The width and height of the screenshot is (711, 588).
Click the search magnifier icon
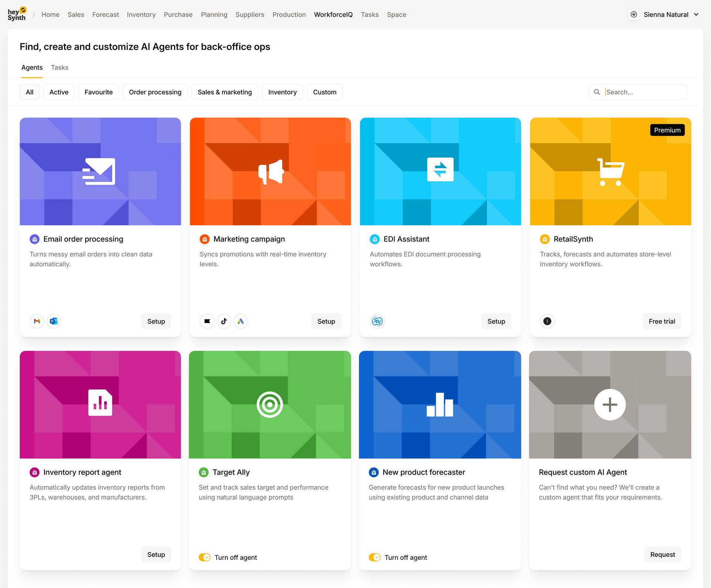pos(597,92)
